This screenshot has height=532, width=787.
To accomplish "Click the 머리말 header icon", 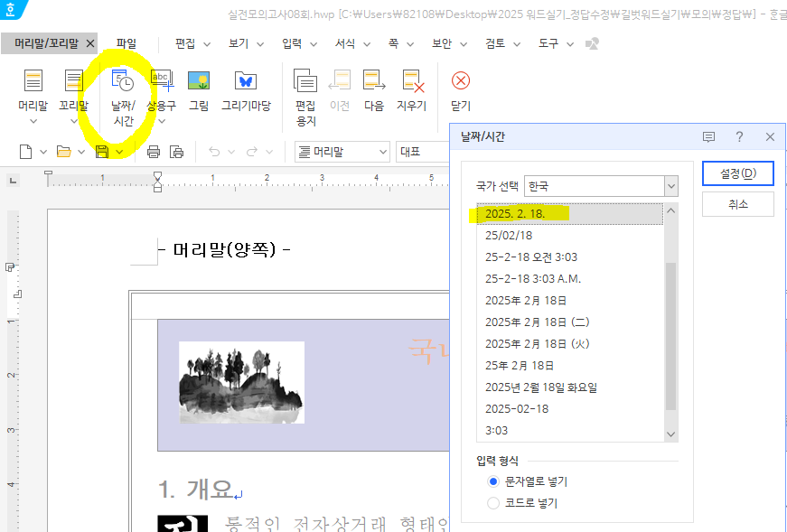I will tap(33, 83).
